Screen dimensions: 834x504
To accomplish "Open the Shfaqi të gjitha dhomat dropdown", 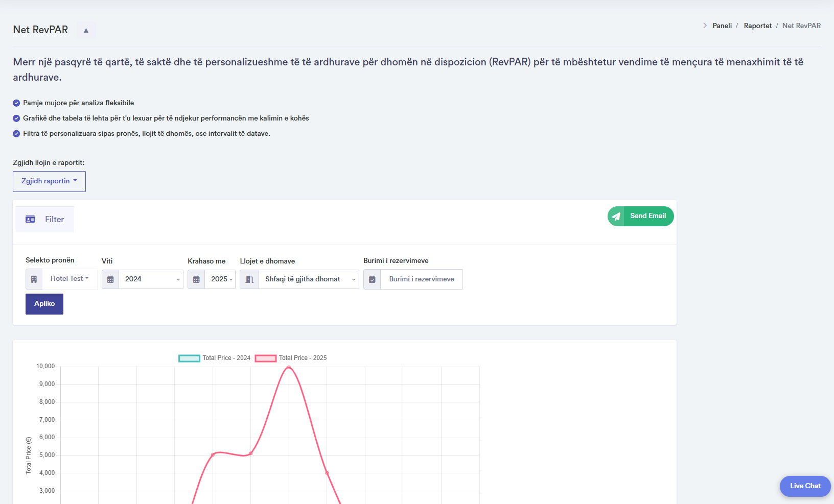I will coord(309,279).
